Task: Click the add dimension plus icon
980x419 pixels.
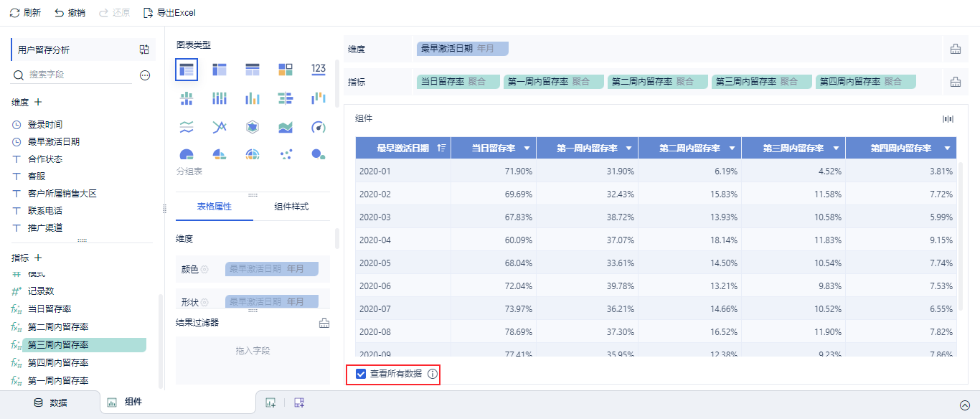Action: pos(39,103)
